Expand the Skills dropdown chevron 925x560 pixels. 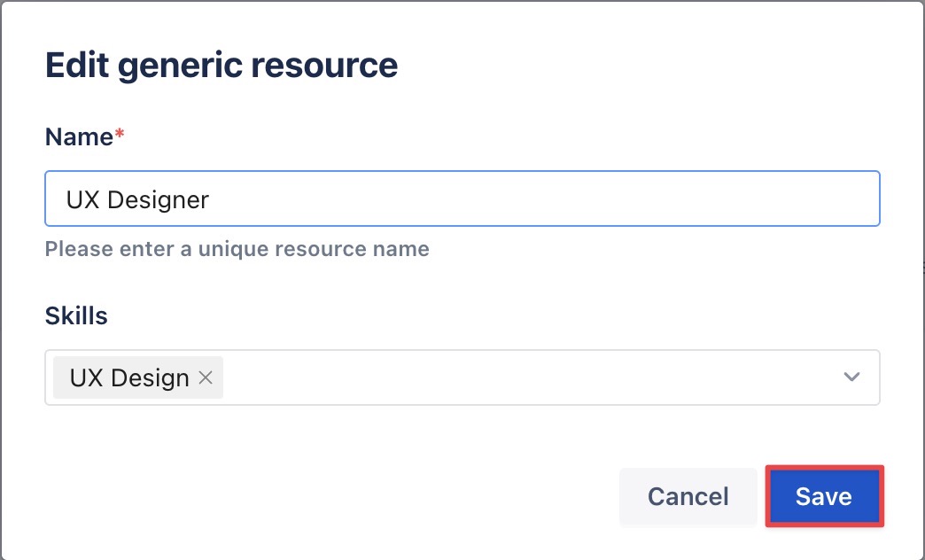pos(851,377)
